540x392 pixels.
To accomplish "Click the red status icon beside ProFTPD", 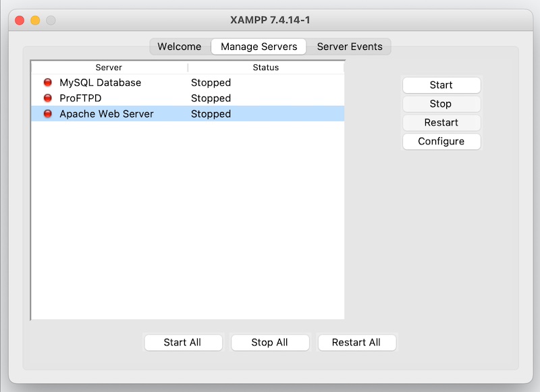I will (x=48, y=98).
